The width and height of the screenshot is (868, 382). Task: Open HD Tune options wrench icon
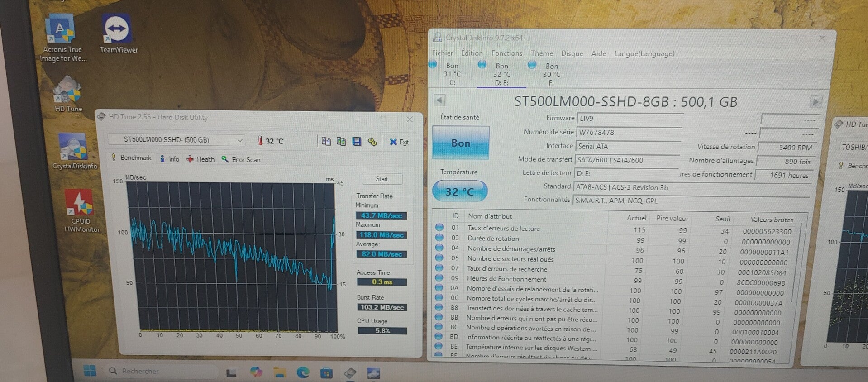pyautogui.click(x=372, y=142)
